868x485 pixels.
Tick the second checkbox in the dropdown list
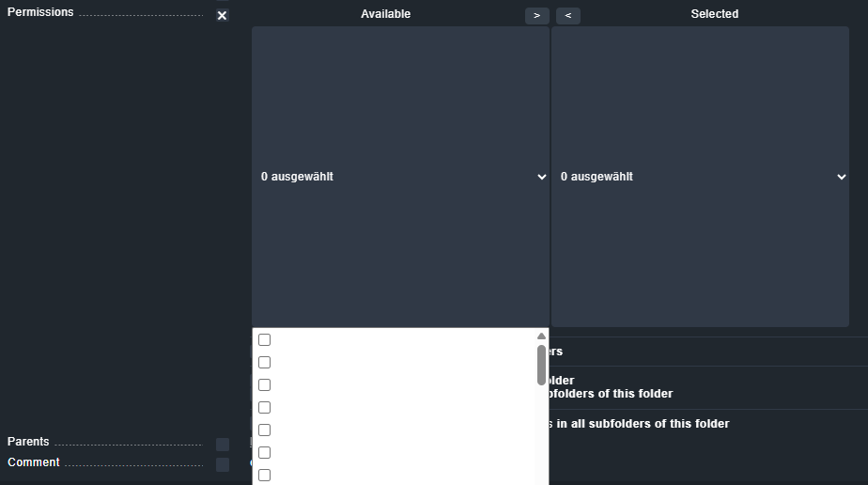click(x=264, y=362)
